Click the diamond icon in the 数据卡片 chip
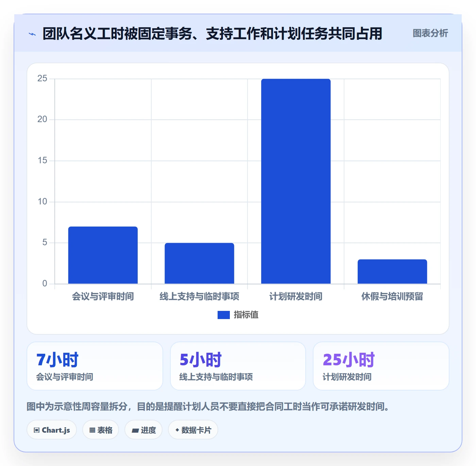The width and height of the screenshot is (476, 466). coord(177,430)
